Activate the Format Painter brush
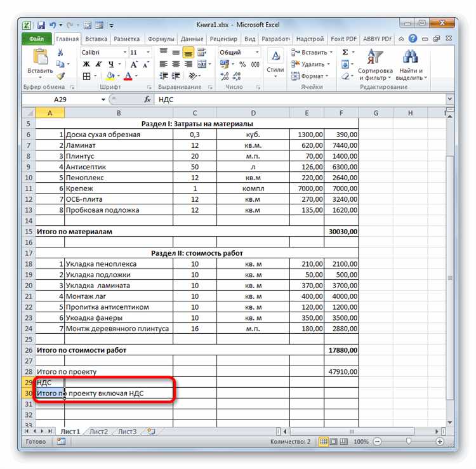The width and height of the screenshot is (476, 469). tap(61, 76)
